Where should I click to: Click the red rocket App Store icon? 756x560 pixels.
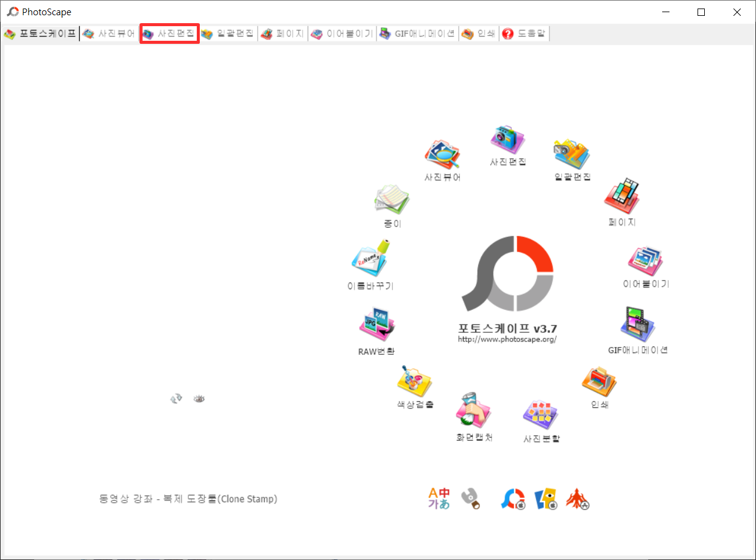(578, 499)
